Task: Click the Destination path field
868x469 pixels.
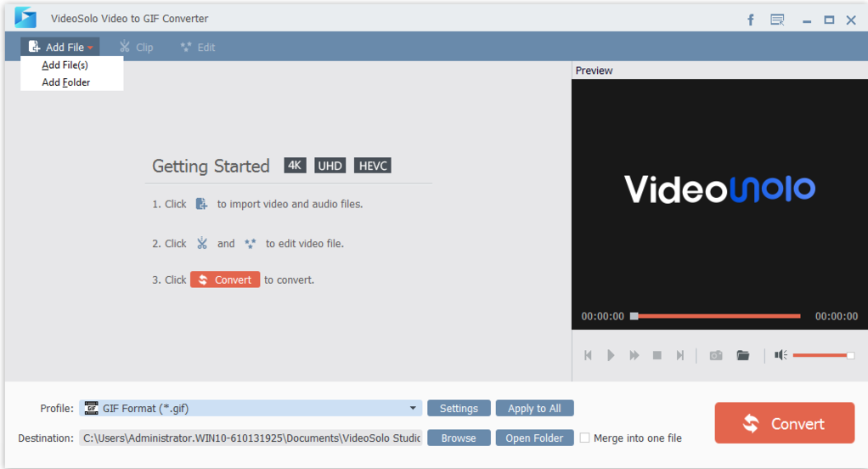Action: (x=251, y=438)
